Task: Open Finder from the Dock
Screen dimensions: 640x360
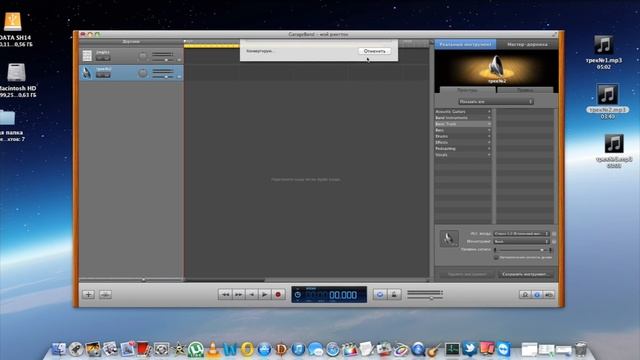Action: 58,349
